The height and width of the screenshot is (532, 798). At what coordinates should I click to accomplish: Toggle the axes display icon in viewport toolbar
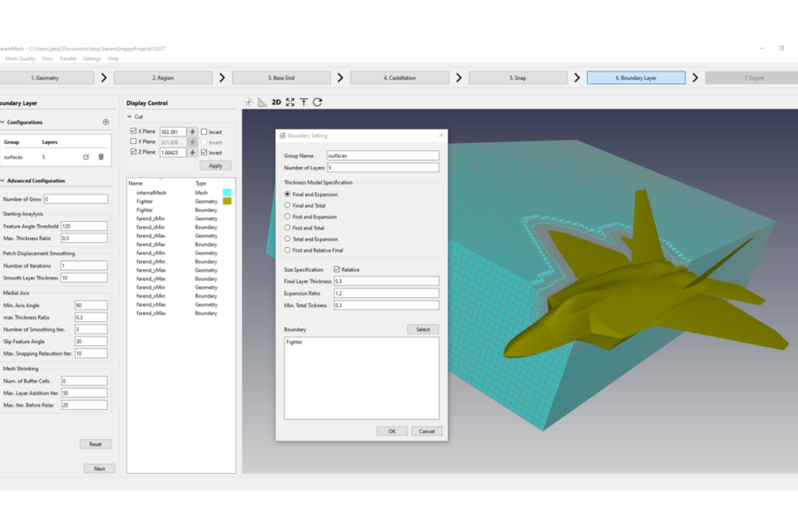click(249, 102)
